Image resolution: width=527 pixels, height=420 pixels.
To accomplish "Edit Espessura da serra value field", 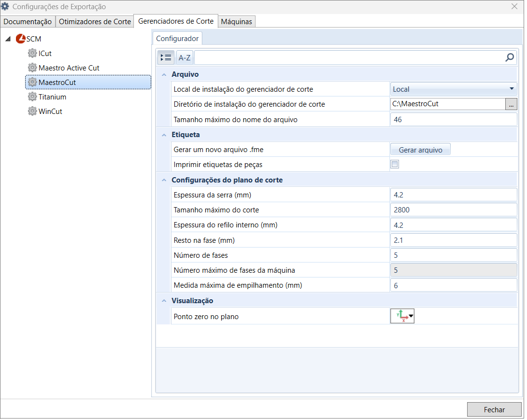I will (x=454, y=195).
